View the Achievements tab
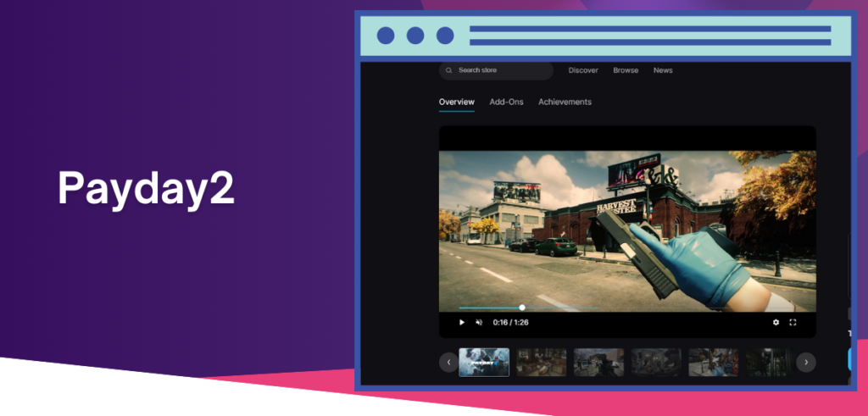 point(565,102)
